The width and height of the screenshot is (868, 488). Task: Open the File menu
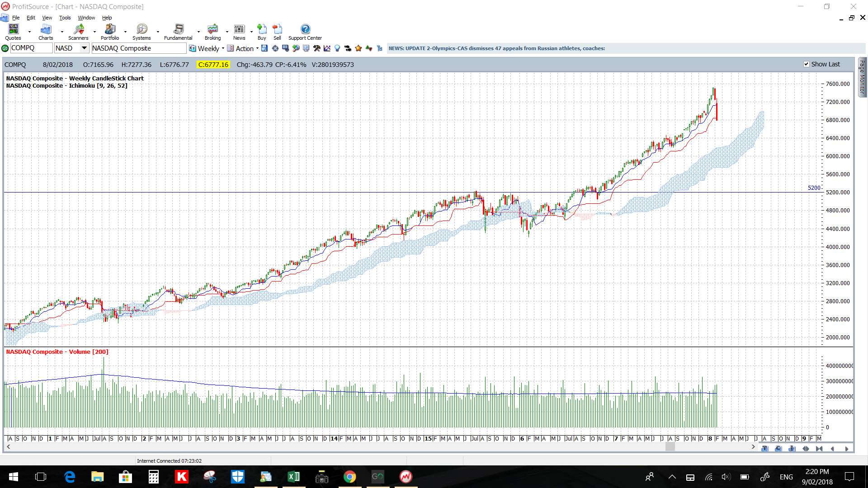[x=16, y=18]
